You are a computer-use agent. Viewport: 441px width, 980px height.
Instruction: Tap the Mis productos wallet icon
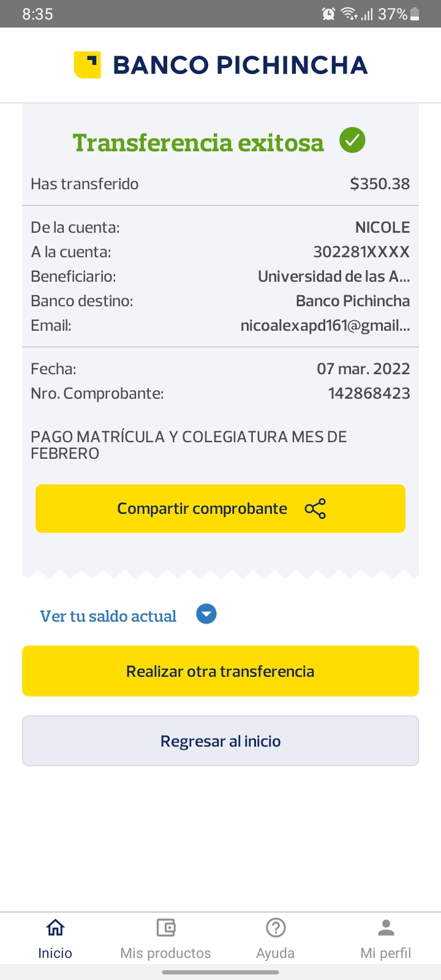coord(165,928)
